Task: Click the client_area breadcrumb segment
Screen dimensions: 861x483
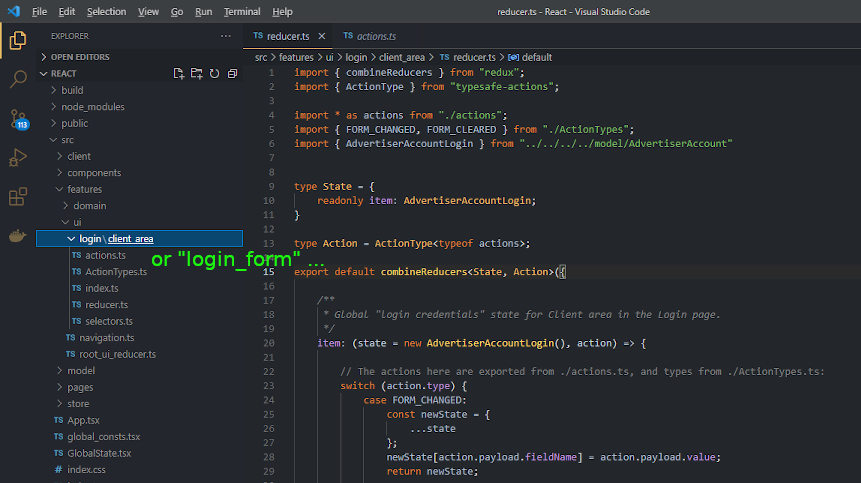Action: click(x=402, y=57)
